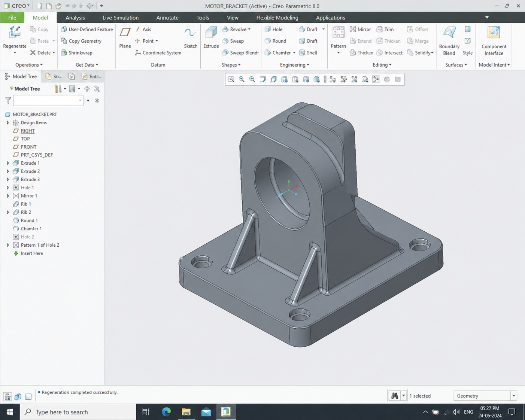Select the Shrinkwrap tool
Viewport: 525px width, 420px height.
click(77, 53)
